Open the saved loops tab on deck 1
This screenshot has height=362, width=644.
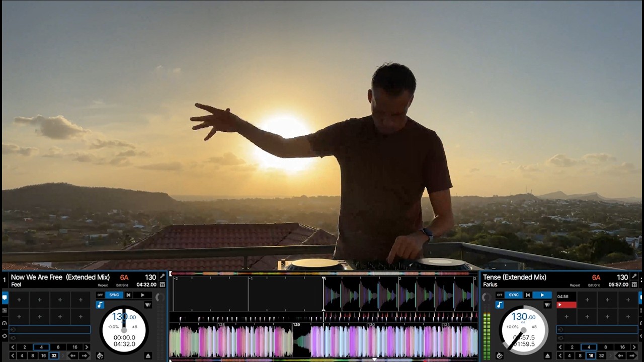pos(5,310)
